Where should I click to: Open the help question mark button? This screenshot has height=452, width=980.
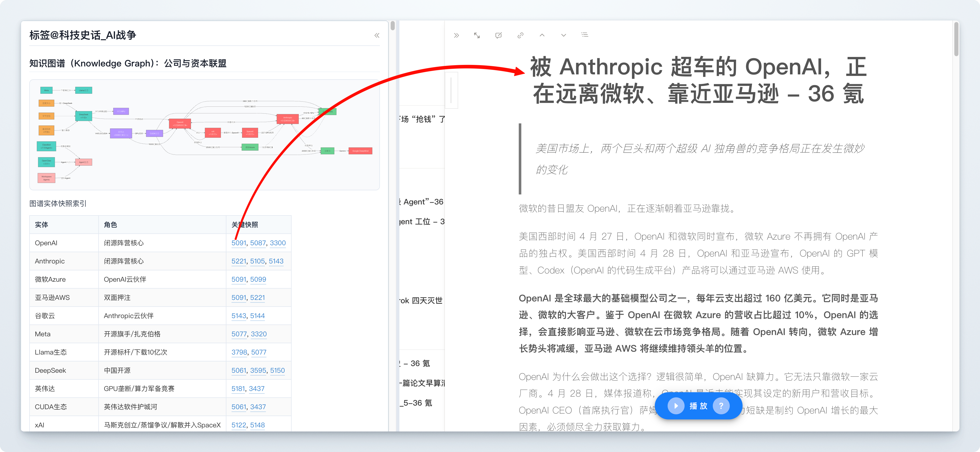pos(721,406)
